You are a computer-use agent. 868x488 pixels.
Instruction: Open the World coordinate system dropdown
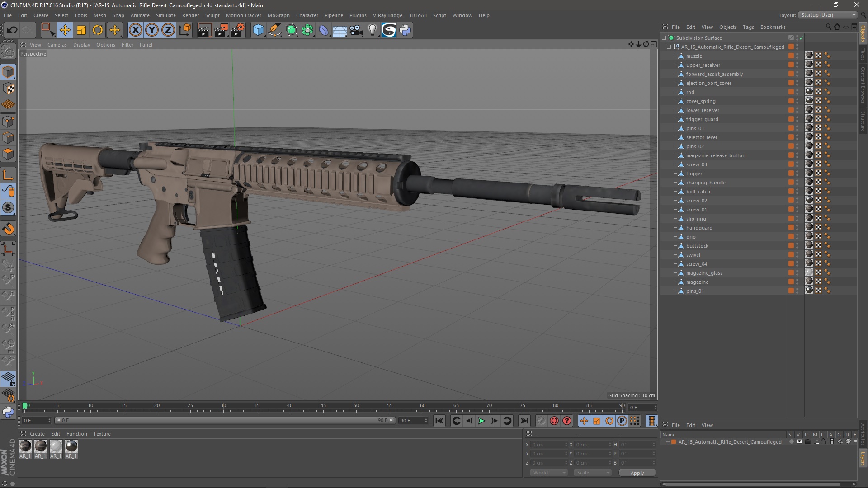pos(548,473)
